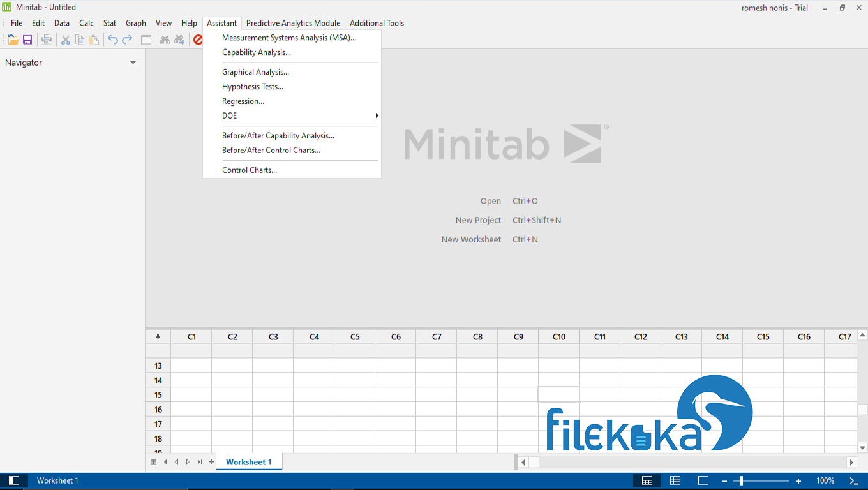
Task: Open the Predictive Analytics Module menu
Action: [294, 23]
